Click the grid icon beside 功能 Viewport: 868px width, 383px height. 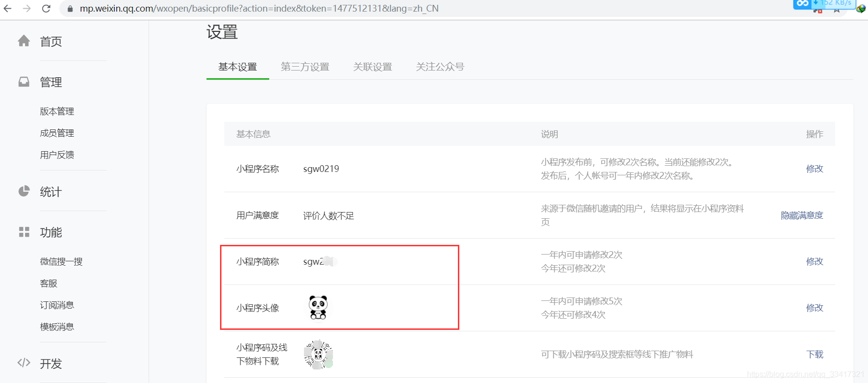tap(24, 232)
